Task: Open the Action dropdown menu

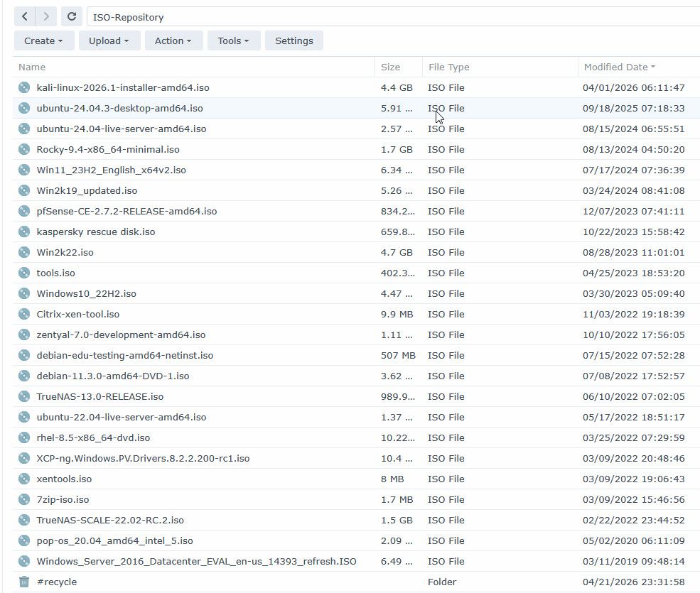Action: point(173,40)
